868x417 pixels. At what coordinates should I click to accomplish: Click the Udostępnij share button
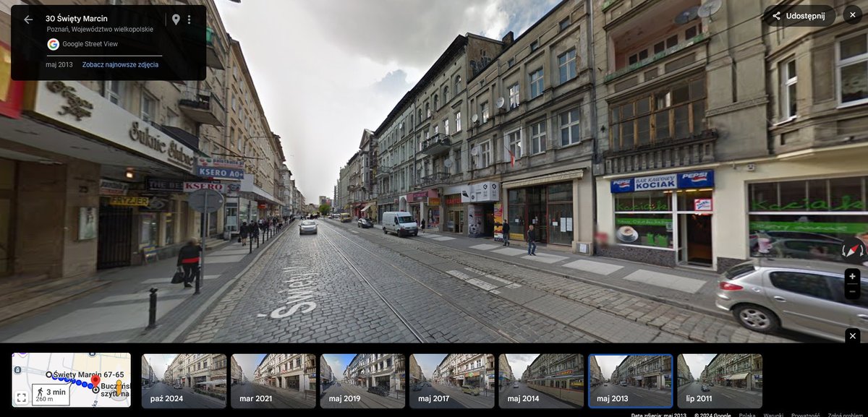(799, 16)
